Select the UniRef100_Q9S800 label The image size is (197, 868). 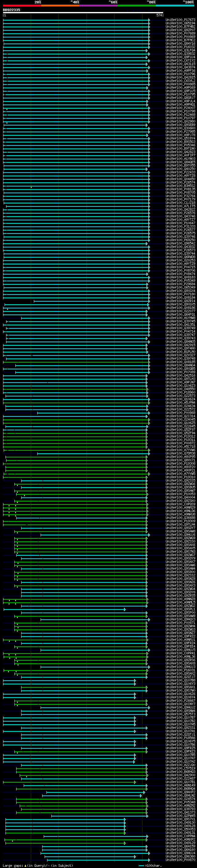point(180,572)
